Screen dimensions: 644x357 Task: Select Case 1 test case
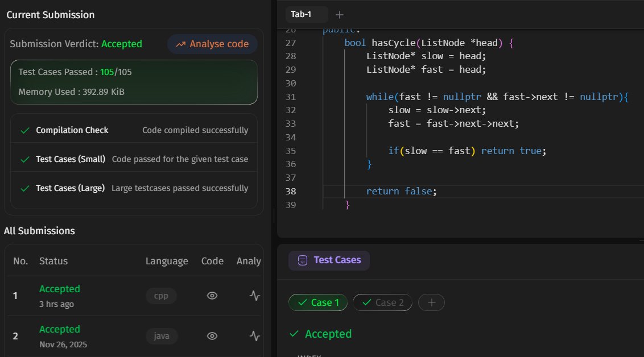point(318,302)
